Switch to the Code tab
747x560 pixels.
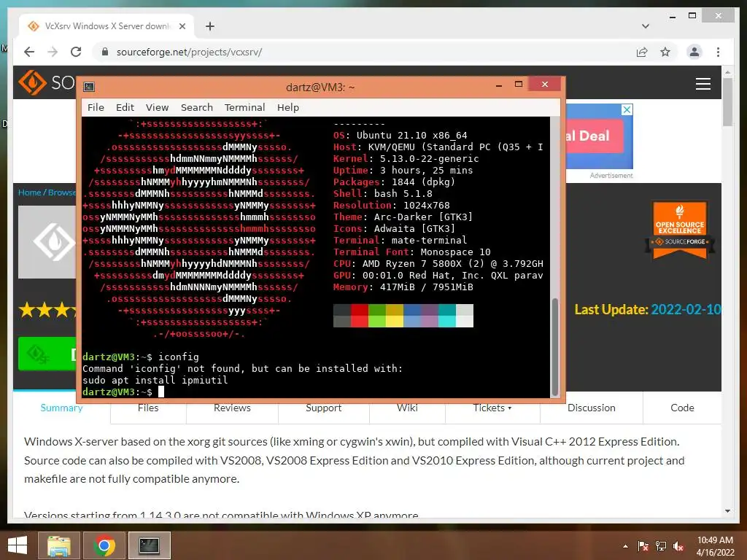pos(682,408)
